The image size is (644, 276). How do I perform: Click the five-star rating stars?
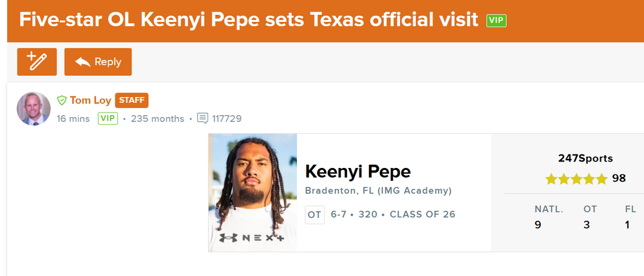click(576, 179)
